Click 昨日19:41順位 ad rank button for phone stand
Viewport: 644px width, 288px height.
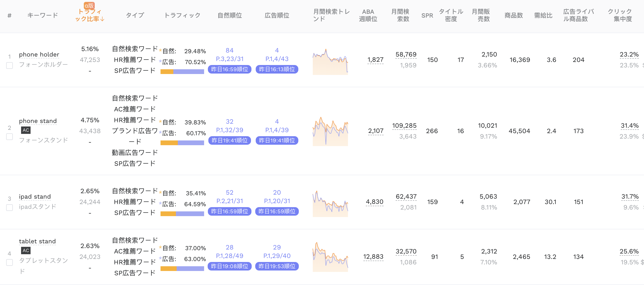click(277, 140)
